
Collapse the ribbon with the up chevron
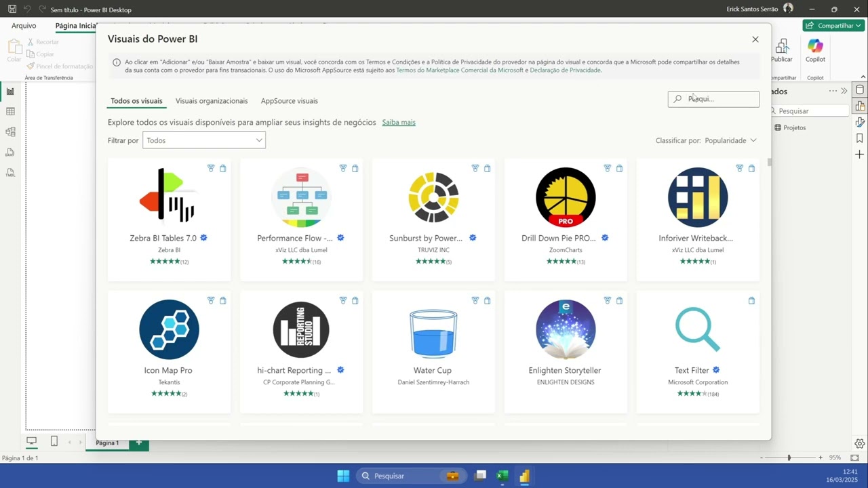point(863,77)
